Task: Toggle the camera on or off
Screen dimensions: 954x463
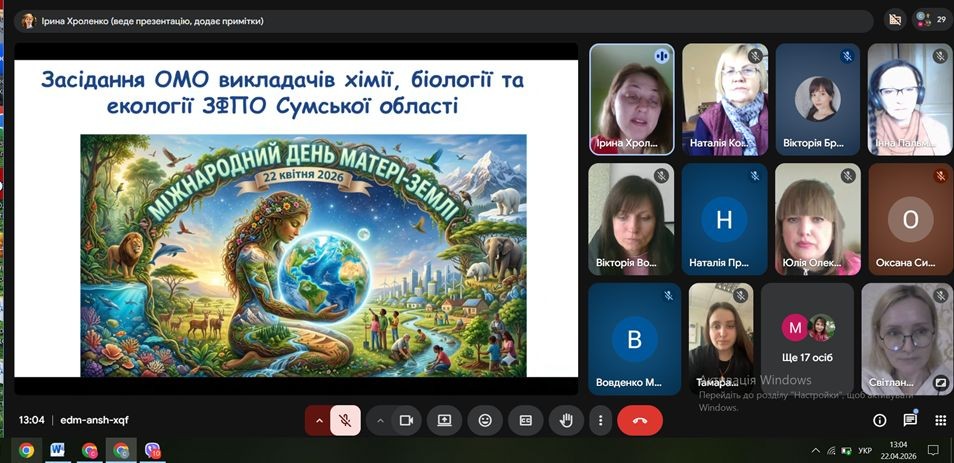Action: tap(406, 420)
